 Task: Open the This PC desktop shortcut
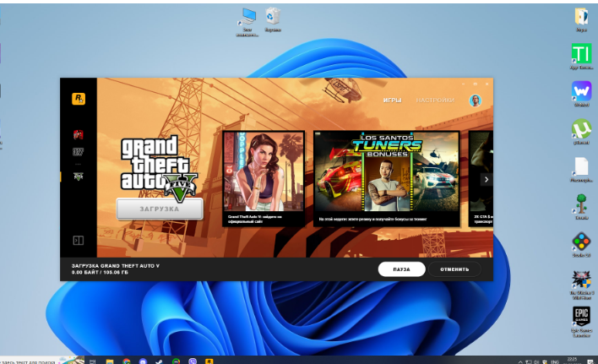pyautogui.click(x=247, y=22)
